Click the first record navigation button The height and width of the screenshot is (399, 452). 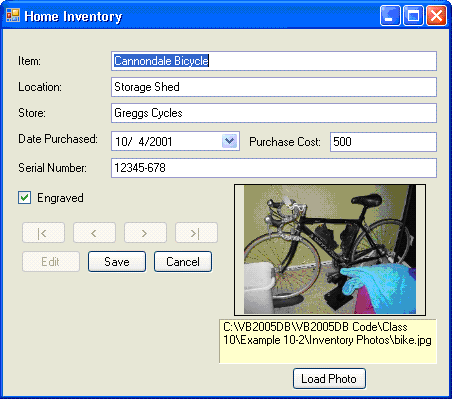43,233
